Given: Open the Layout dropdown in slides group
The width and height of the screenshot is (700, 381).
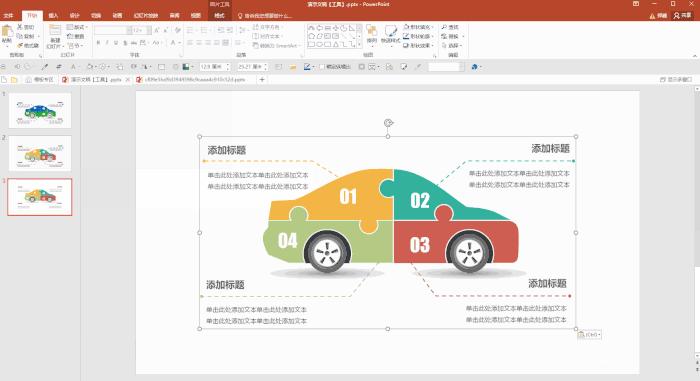Looking at the screenshot, I should coord(77,27).
